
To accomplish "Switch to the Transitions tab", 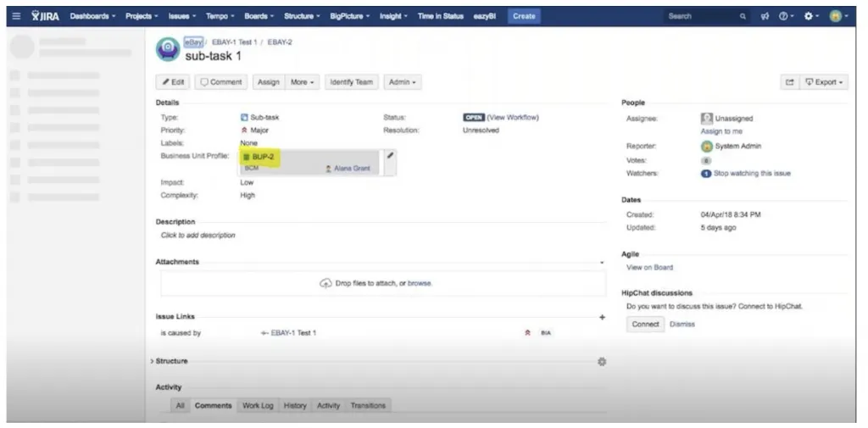I will click(x=368, y=406).
